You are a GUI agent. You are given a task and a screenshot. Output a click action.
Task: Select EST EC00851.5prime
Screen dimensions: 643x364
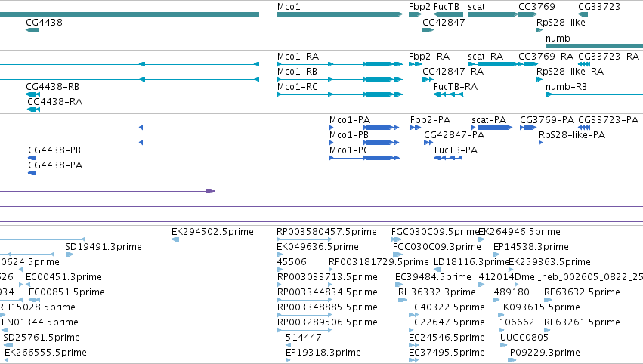tap(66, 293)
